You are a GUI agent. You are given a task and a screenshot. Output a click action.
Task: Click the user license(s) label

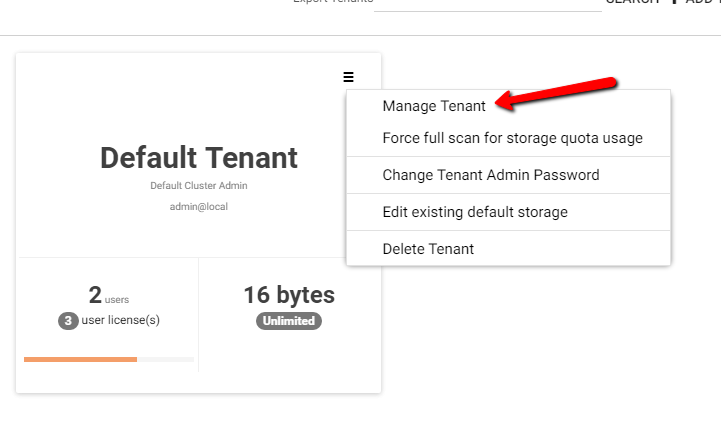[x=120, y=320]
